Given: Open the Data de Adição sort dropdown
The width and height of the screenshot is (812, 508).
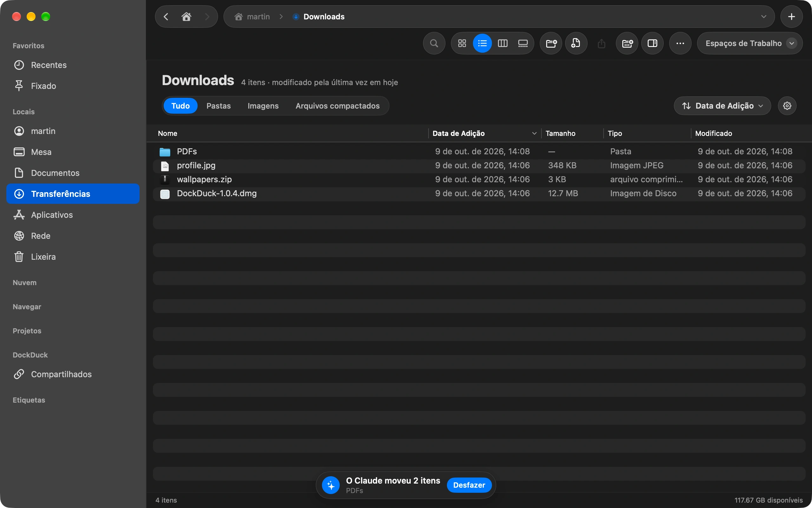Looking at the screenshot, I should 722,106.
